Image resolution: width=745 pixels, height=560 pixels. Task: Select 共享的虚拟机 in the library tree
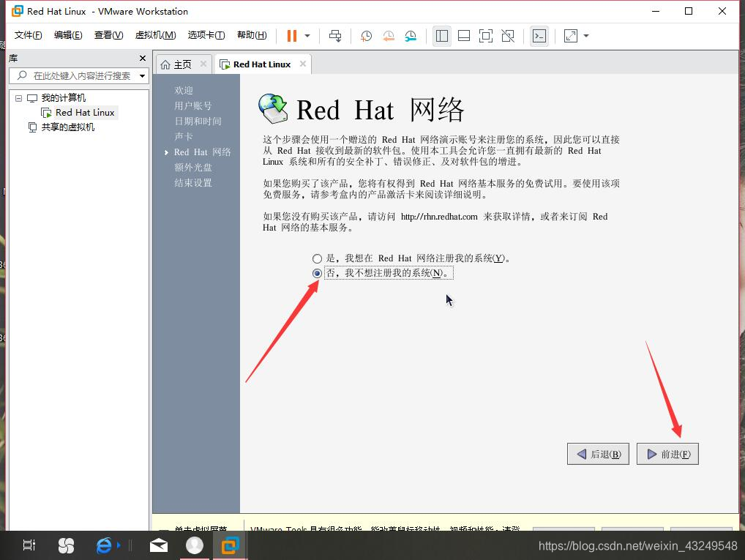pyautogui.click(x=67, y=127)
